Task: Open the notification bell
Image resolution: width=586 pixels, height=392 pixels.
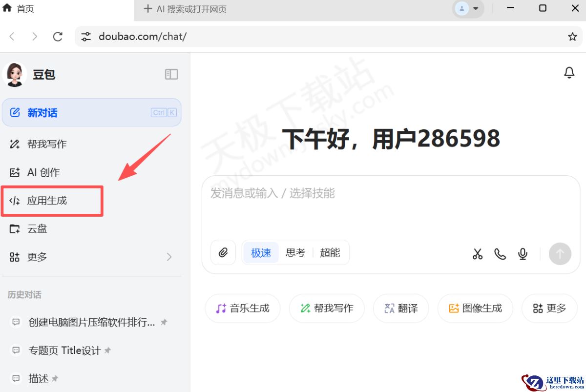Action: [569, 72]
